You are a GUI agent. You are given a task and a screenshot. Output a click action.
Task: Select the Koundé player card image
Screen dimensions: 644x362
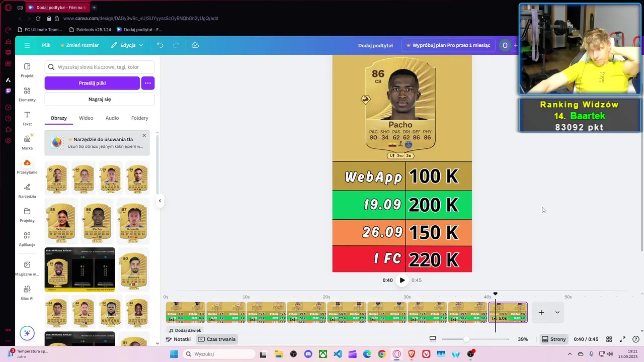pyautogui.click(x=133, y=221)
